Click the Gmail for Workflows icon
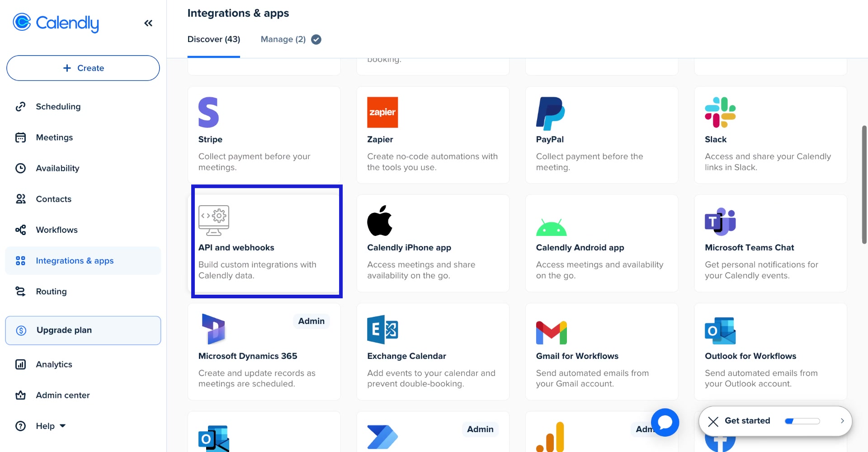Viewport: 868px width, 452px height. pos(551,333)
